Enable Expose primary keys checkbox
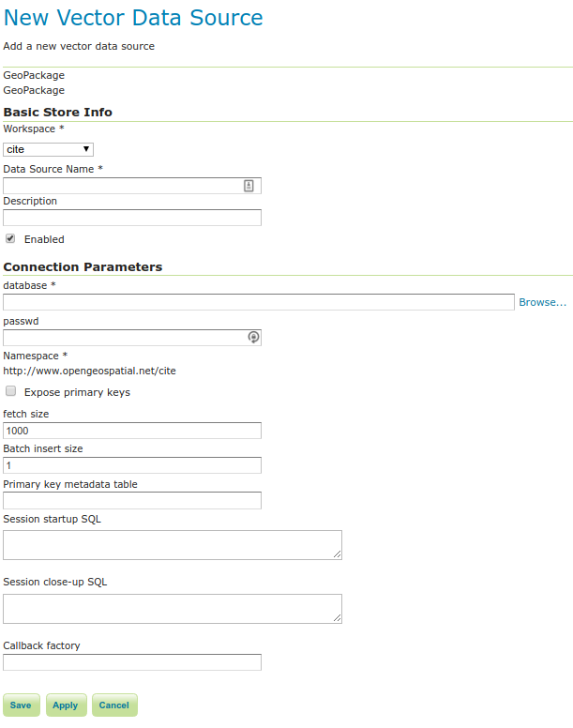The width and height of the screenshot is (573, 728). tap(10, 391)
